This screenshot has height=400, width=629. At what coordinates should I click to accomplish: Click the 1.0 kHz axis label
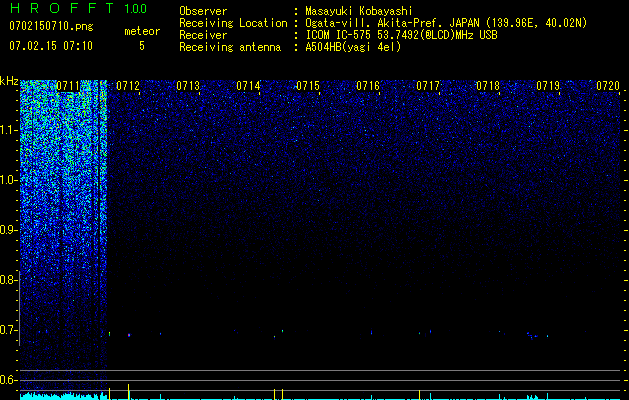8,180
